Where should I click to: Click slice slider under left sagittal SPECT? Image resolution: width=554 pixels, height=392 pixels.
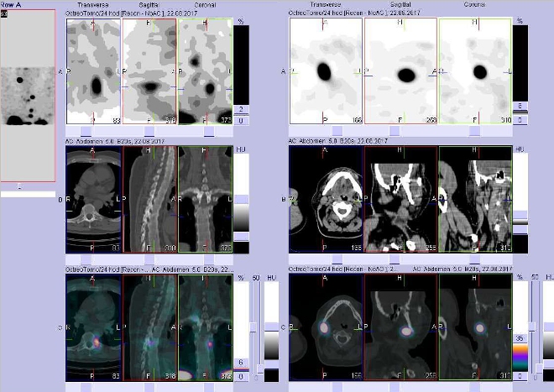click(x=149, y=131)
